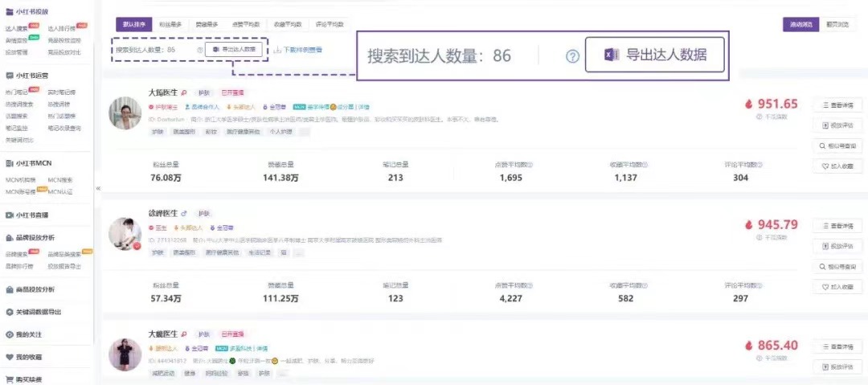
Task: Open the 商品投放分析 section icon
Action: [x=10, y=289]
